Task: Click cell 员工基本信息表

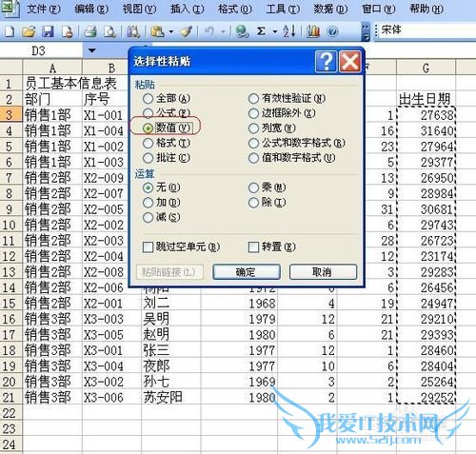Action: [x=70, y=84]
